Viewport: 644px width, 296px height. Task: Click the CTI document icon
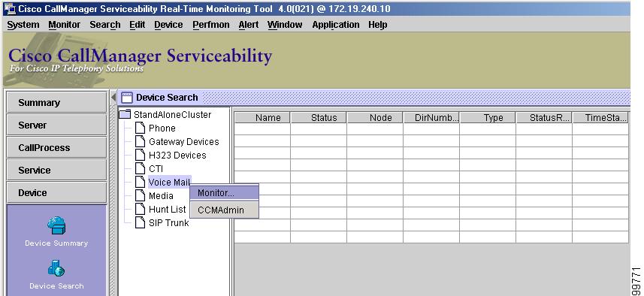pos(140,169)
